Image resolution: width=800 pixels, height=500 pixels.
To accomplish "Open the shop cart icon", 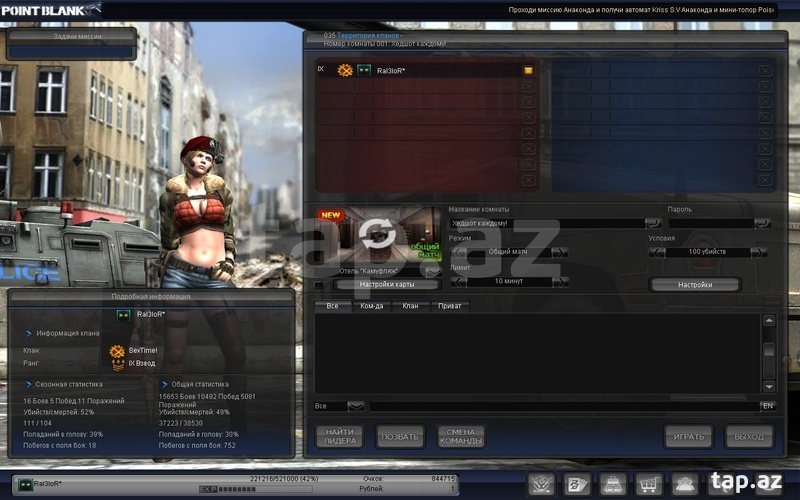I will (648, 483).
